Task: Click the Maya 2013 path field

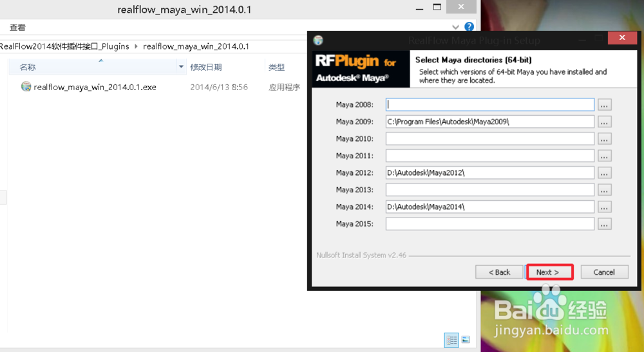Action: tap(490, 190)
